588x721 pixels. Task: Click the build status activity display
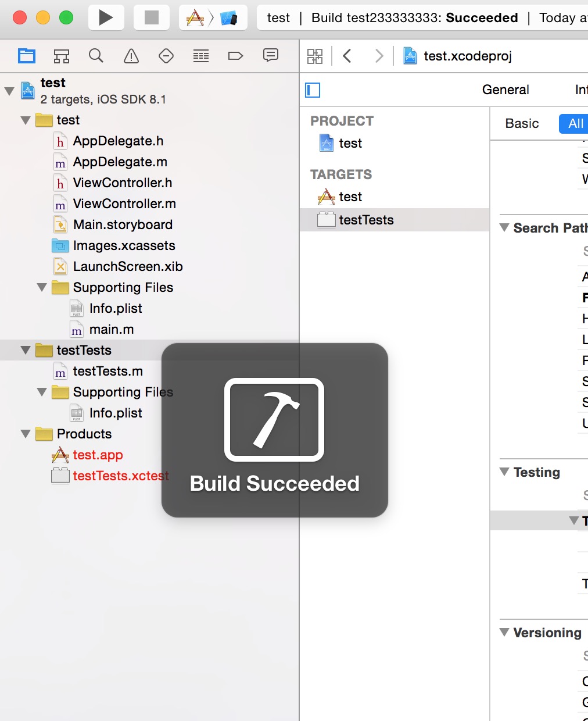pyautogui.click(x=422, y=17)
